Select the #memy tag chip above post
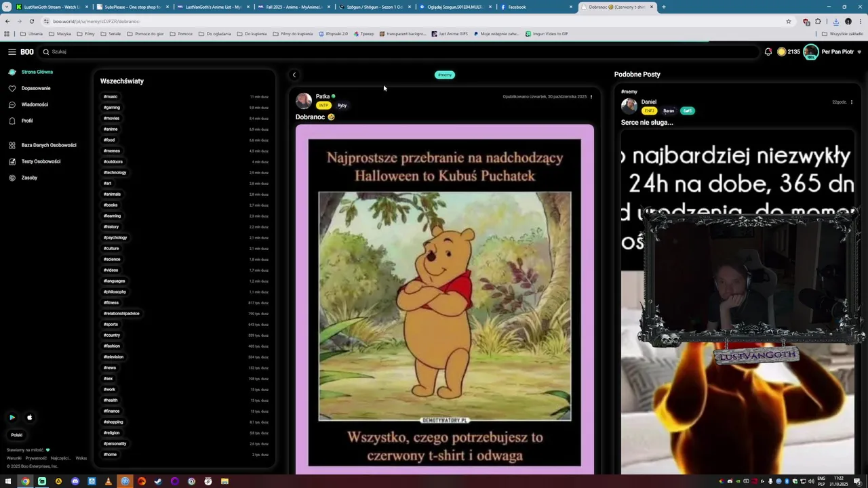The width and height of the screenshot is (868, 488). click(445, 75)
